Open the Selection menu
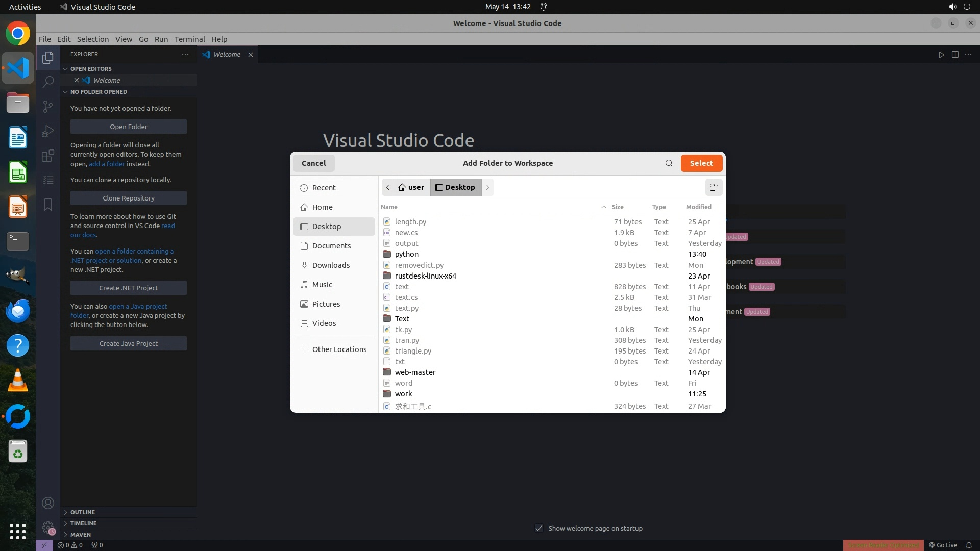This screenshot has height=551, width=980. point(92,39)
